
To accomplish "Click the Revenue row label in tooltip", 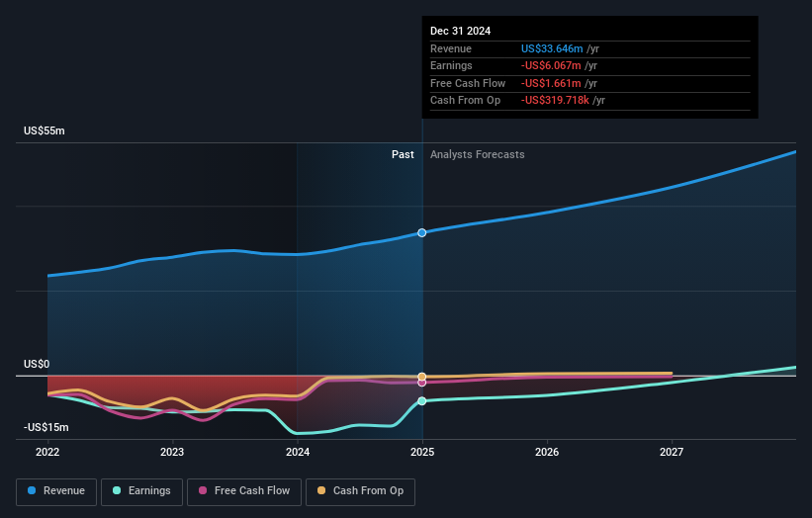I will (x=451, y=48).
